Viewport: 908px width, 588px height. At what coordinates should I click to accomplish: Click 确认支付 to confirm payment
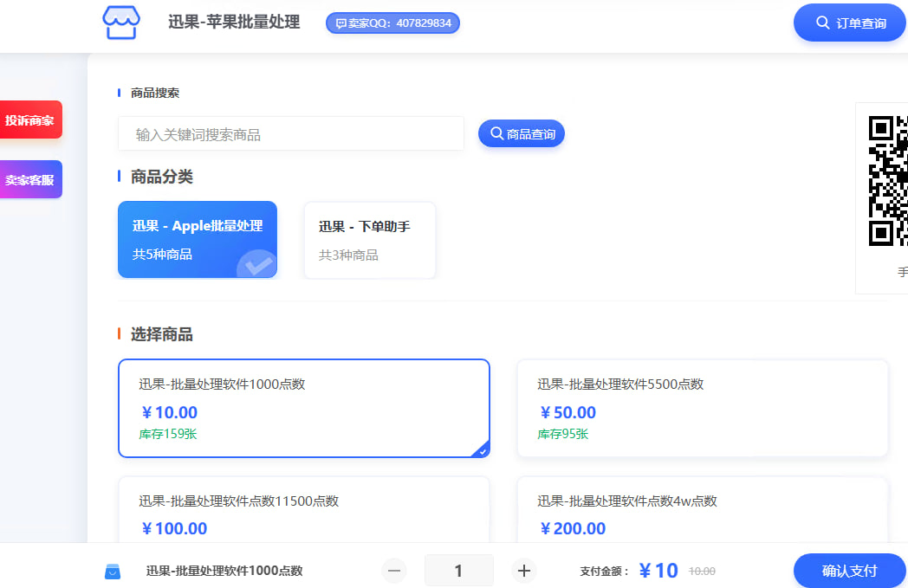pos(849,572)
